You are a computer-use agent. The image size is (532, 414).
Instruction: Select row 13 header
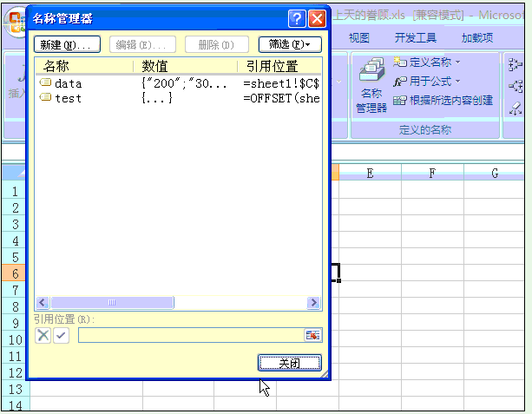click(x=16, y=389)
